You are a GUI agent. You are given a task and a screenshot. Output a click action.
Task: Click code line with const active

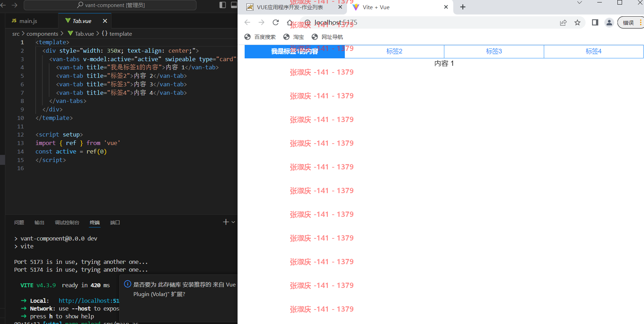[x=71, y=151]
